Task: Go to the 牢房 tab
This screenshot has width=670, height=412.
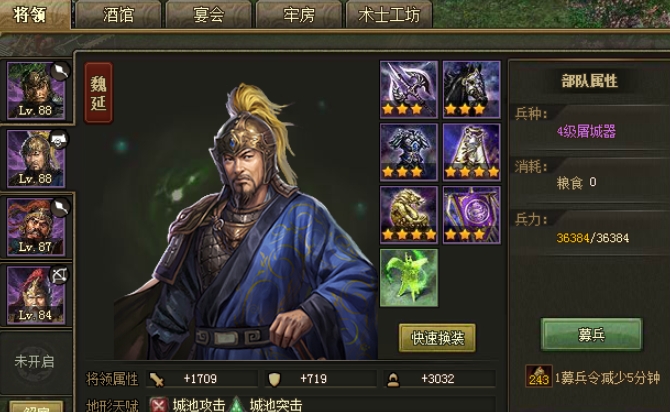Action: point(299,15)
